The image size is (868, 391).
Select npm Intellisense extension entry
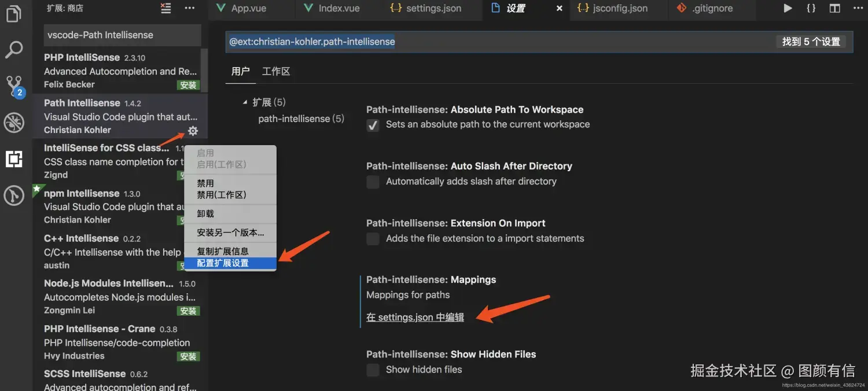coord(108,206)
